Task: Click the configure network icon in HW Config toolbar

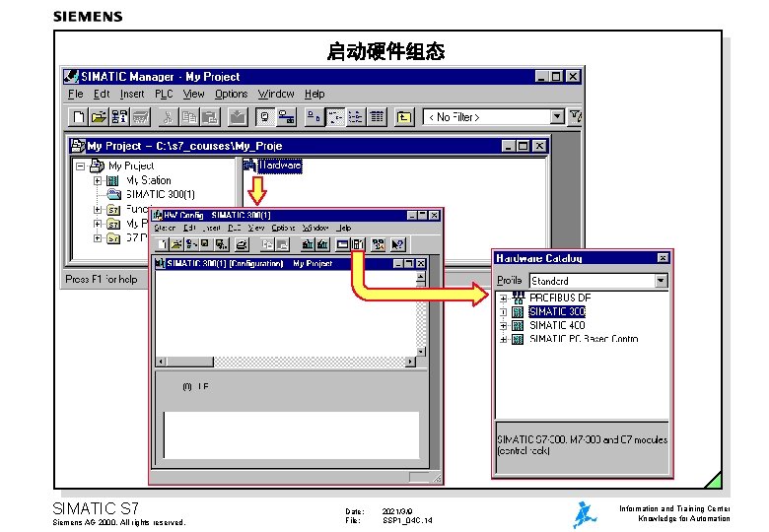Action: click(378, 244)
